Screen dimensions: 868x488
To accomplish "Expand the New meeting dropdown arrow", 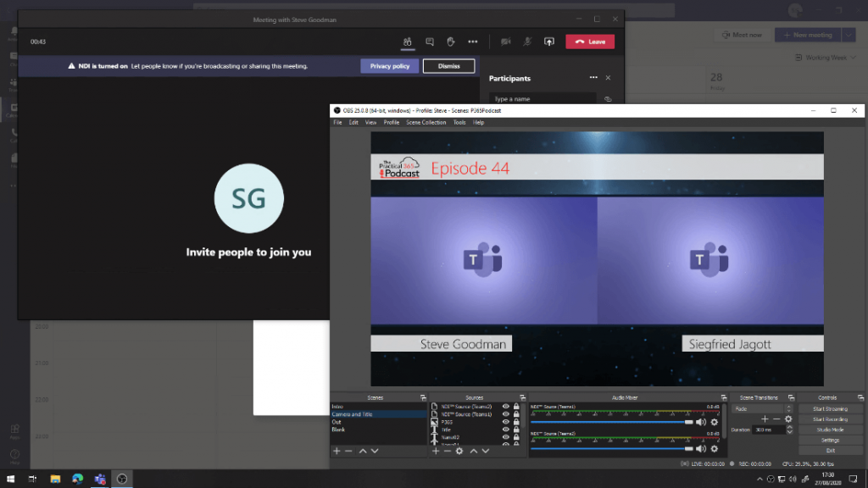I will (849, 35).
